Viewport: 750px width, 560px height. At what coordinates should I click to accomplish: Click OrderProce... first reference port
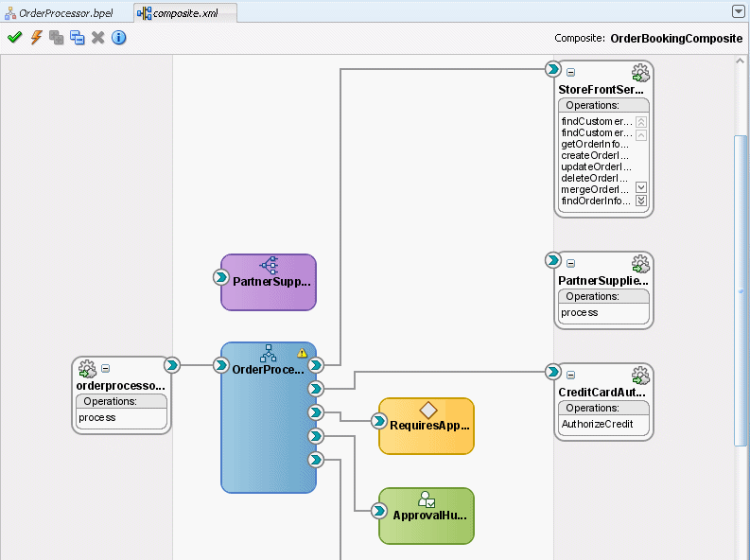[315, 365]
